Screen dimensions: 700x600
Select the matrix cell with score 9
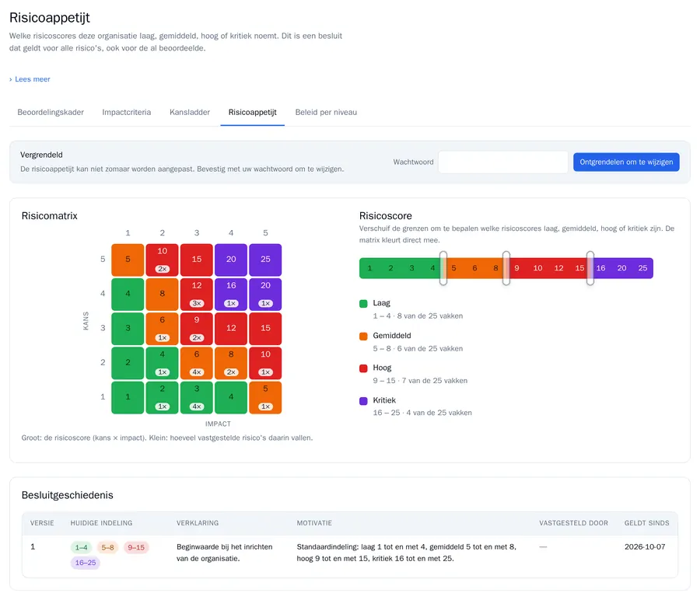pos(197,328)
